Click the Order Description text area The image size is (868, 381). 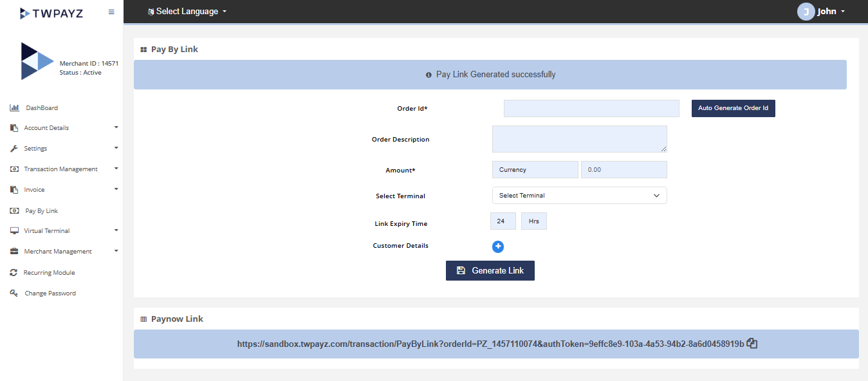pyautogui.click(x=579, y=139)
